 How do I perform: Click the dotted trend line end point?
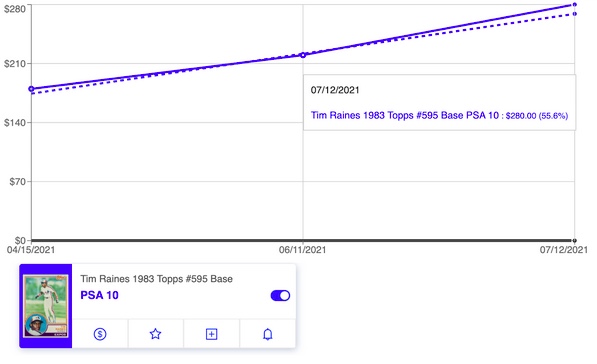pyautogui.click(x=575, y=14)
